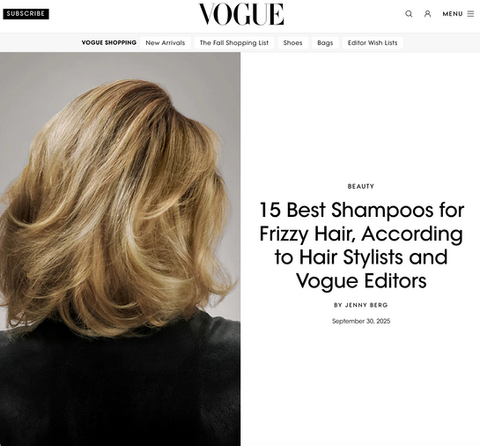The height and width of the screenshot is (446, 480).
Task: Open the account profile icon
Action: [427, 14]
